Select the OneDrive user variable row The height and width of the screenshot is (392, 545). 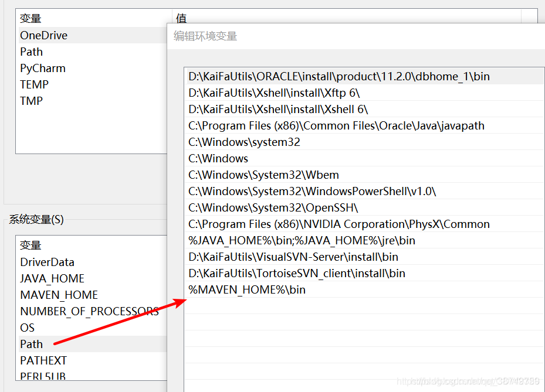[93, 35]
